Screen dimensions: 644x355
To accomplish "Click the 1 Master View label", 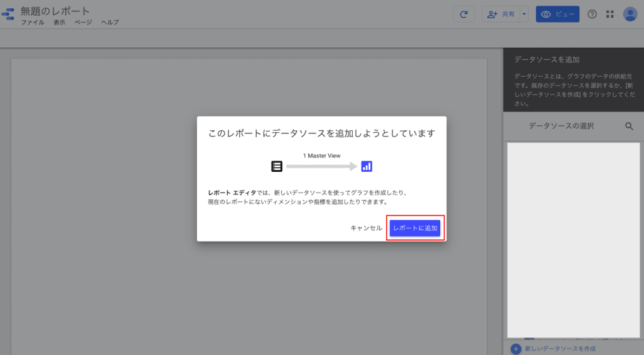I will [x=321, y=155].
